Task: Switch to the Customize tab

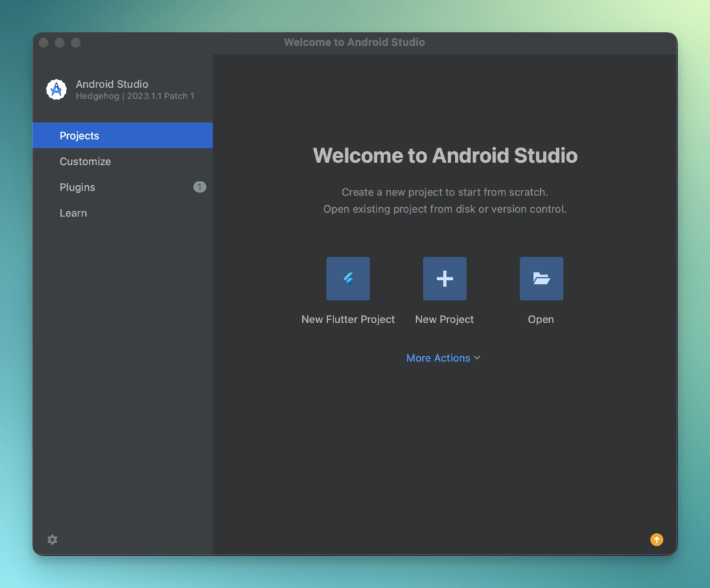Action: pos(123,162)
